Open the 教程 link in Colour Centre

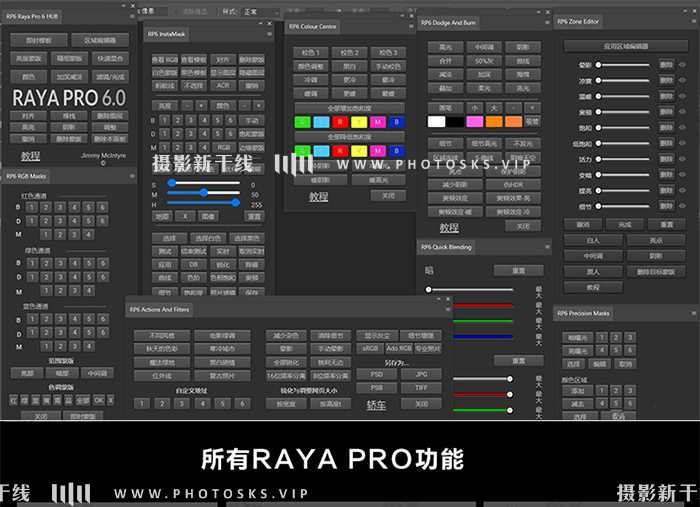click(x=318, y=196)
